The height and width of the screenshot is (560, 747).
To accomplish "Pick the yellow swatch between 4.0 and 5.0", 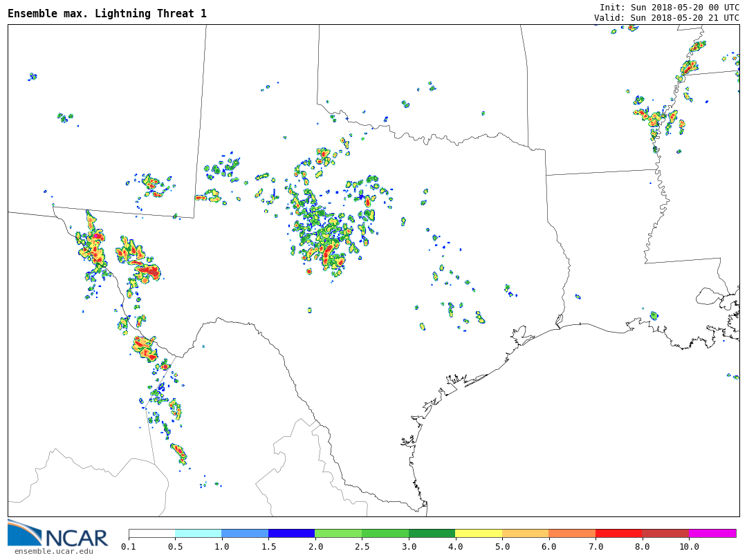I will (x=479, y=534).
